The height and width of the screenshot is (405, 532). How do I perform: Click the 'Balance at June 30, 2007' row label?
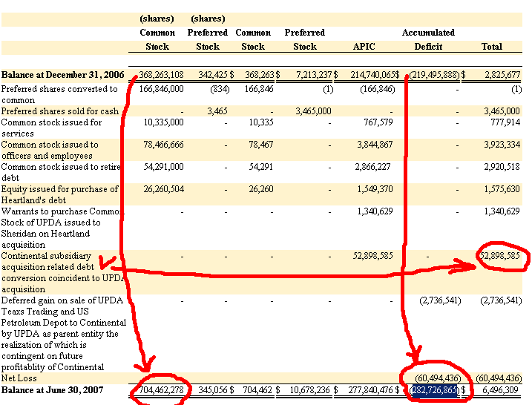pos(51,389)
